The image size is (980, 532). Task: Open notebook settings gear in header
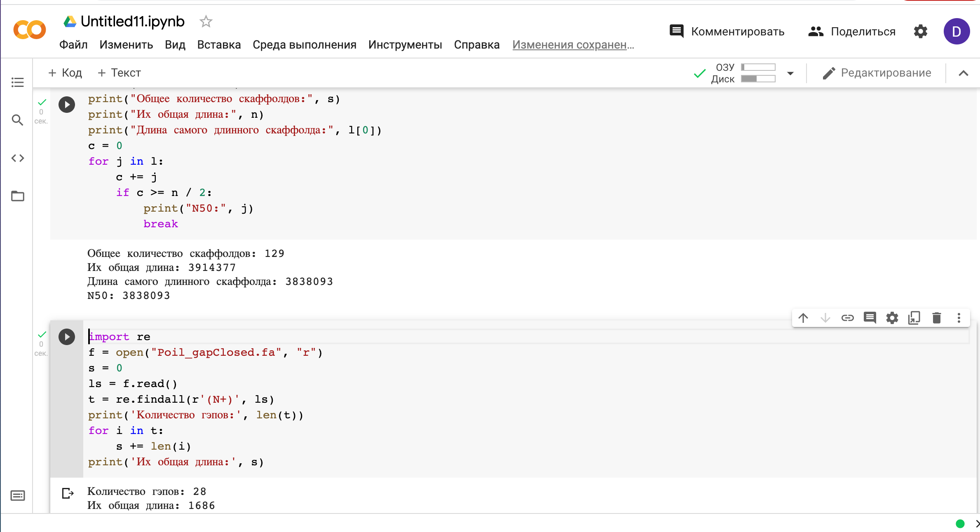point(921,31)
